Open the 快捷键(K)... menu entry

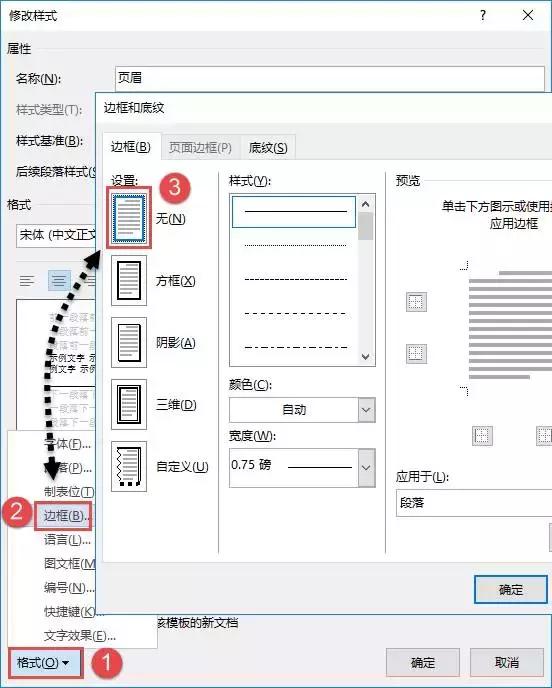(69, 611)
